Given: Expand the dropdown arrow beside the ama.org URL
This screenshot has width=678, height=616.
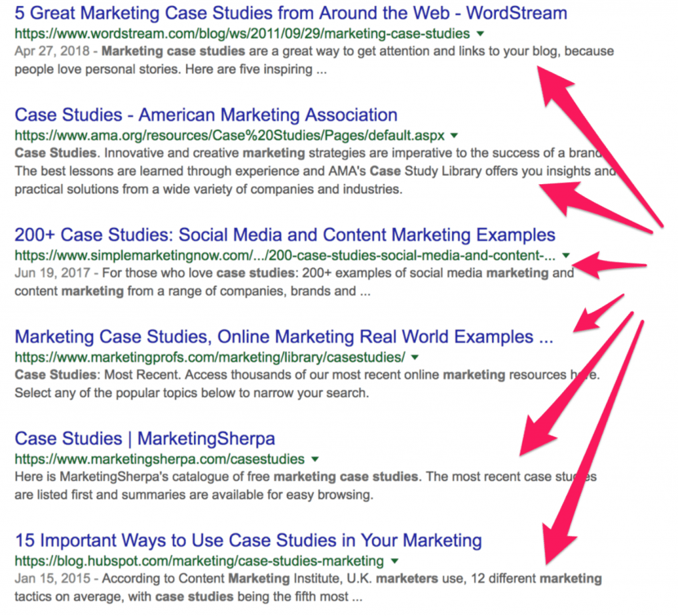Looking at the screenshot, I should point(454,136).
